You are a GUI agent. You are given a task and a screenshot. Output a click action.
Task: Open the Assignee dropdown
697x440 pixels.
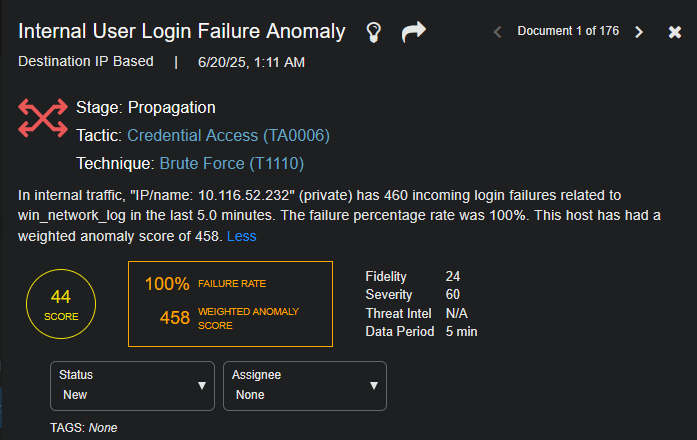(x=304, y=385)
